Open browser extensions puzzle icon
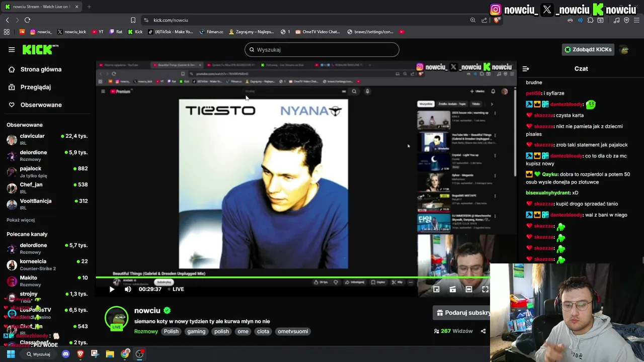Viewport: 644px width, 362px height. coord(590,20)
